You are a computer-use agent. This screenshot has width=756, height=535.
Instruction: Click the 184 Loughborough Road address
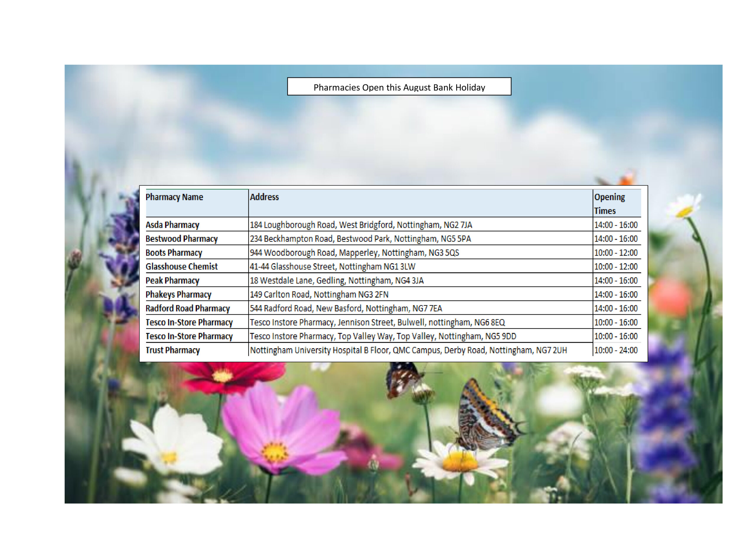point(361,225)
